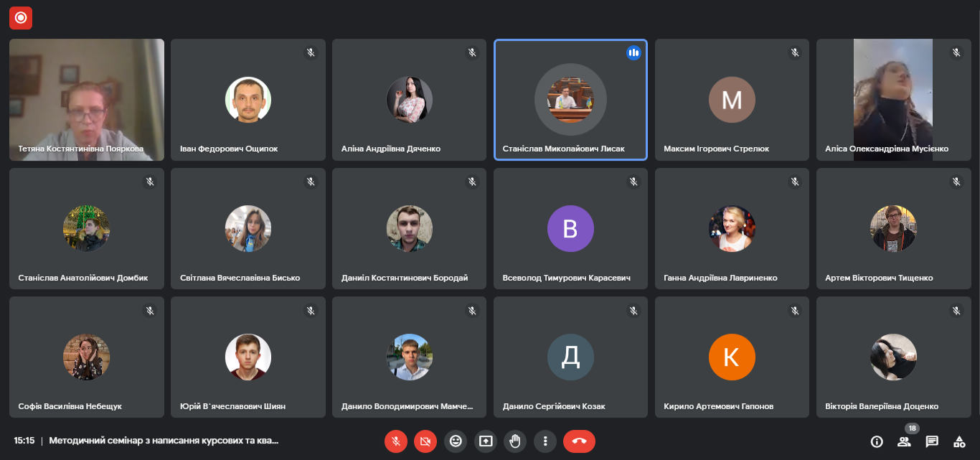
Task: Open the meeting details info panel
Action: click(876, 441)
